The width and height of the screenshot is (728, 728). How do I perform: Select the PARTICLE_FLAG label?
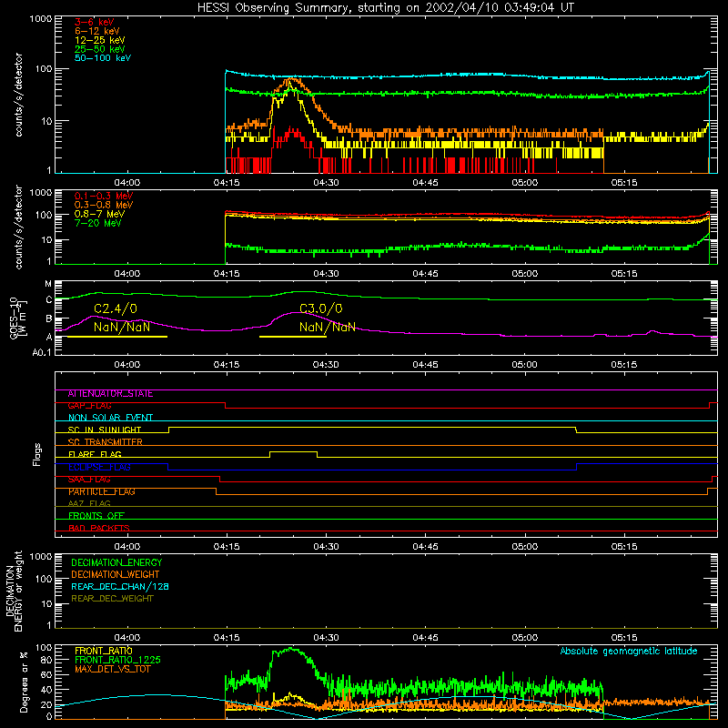coord(102,491)
